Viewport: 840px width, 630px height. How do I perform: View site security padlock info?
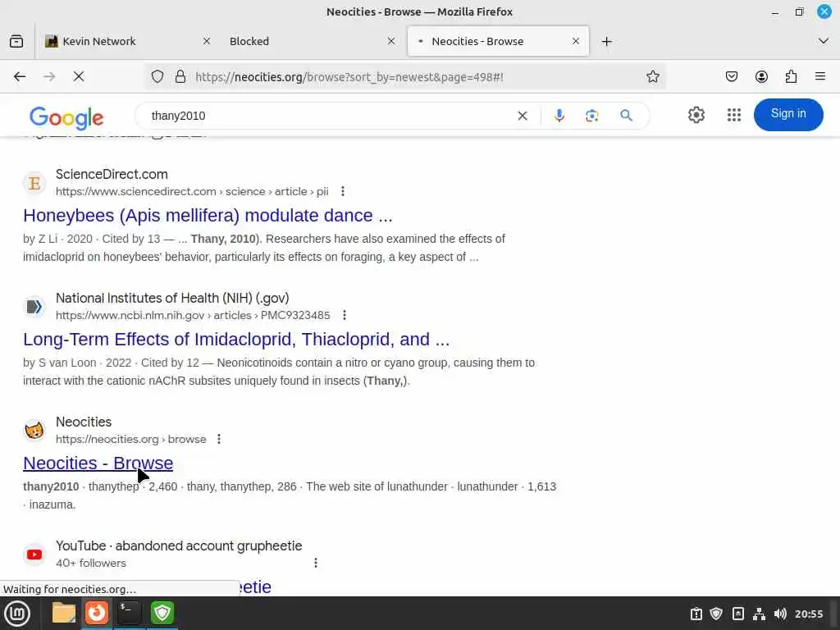[x=180, y=76]
